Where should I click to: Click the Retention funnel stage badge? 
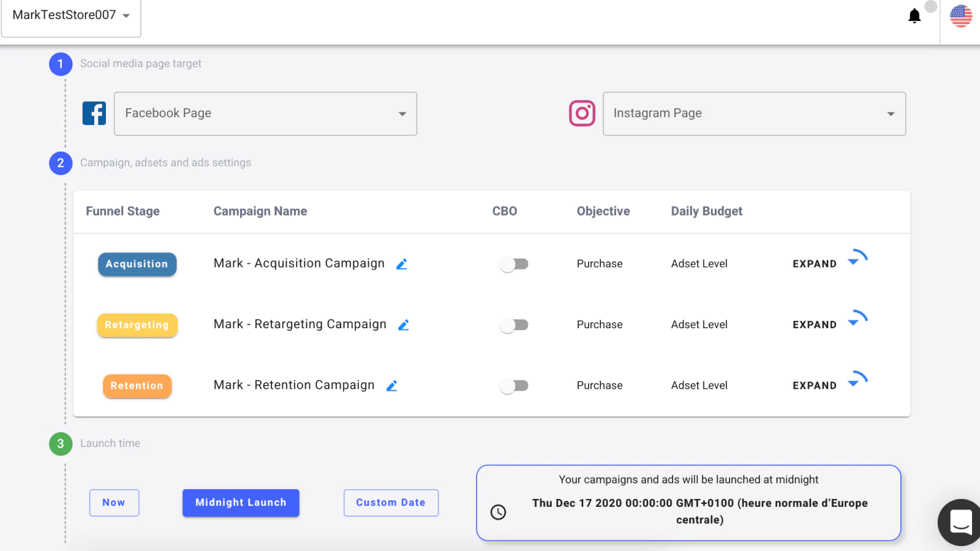pos(137,386)
